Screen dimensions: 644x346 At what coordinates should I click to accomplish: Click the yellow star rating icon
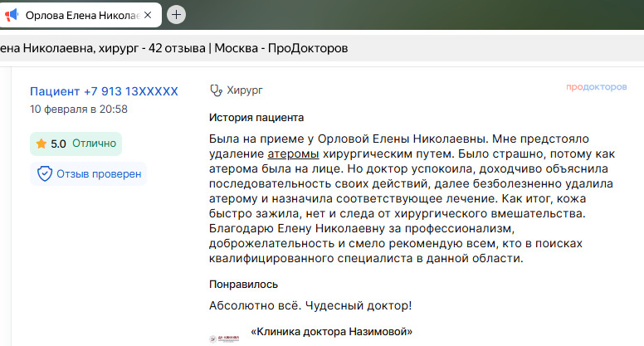tap(41, 144)
